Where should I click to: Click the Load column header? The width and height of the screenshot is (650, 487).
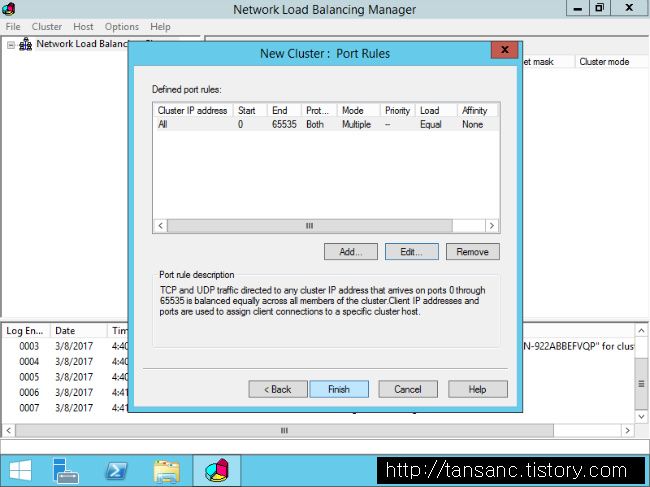(436, 110)
